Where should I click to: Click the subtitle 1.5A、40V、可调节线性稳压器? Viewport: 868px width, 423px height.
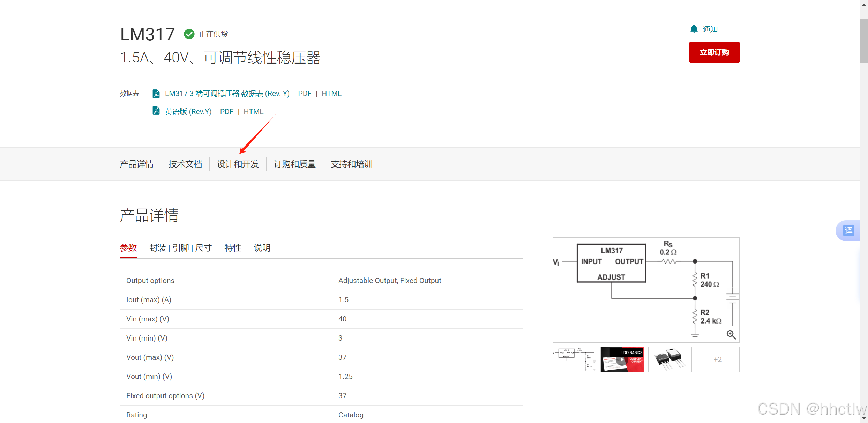[220, 58]
